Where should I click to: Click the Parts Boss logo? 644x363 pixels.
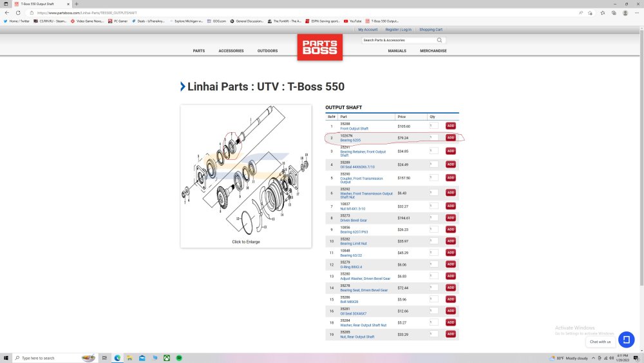[x=320, y=47]
